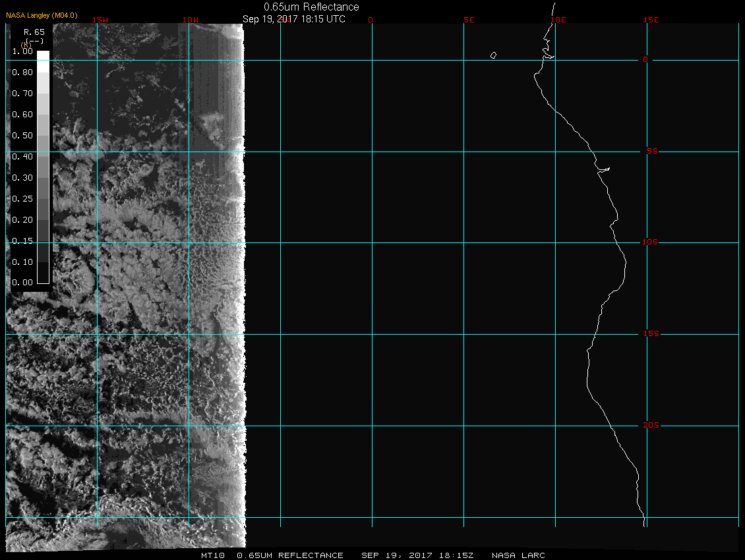Click the red 10S latitude label
This screenshot has width=745, height=560.
tap(649, 242)
